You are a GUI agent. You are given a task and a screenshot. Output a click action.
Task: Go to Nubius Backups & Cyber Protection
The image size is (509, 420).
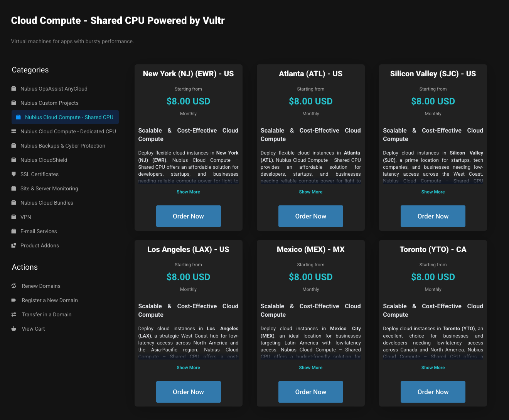(x=63, y=146)
